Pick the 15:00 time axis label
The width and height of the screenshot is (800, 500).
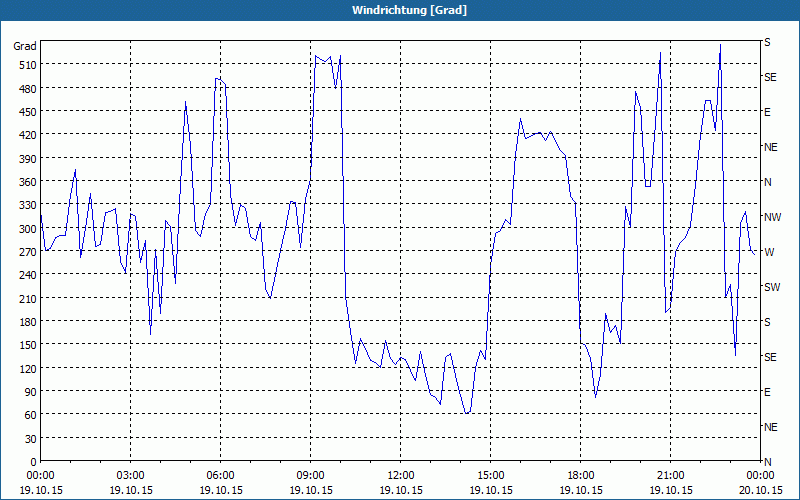coord(490,476)
